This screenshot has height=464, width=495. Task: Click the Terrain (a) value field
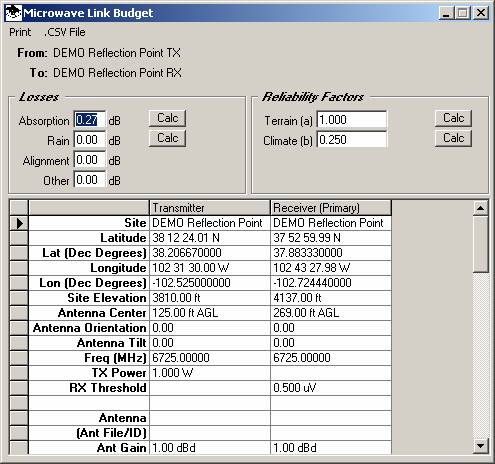click(x=352, y=120)
